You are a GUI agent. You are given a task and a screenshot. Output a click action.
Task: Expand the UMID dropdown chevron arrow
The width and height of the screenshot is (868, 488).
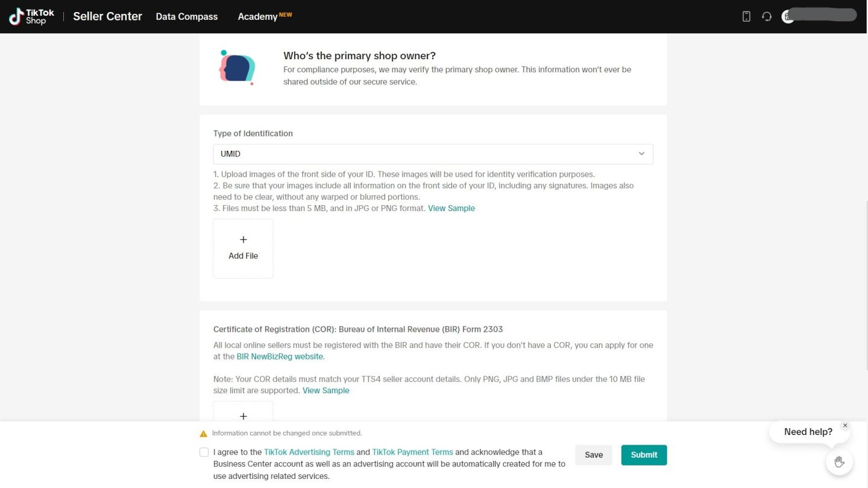point(641,154)
